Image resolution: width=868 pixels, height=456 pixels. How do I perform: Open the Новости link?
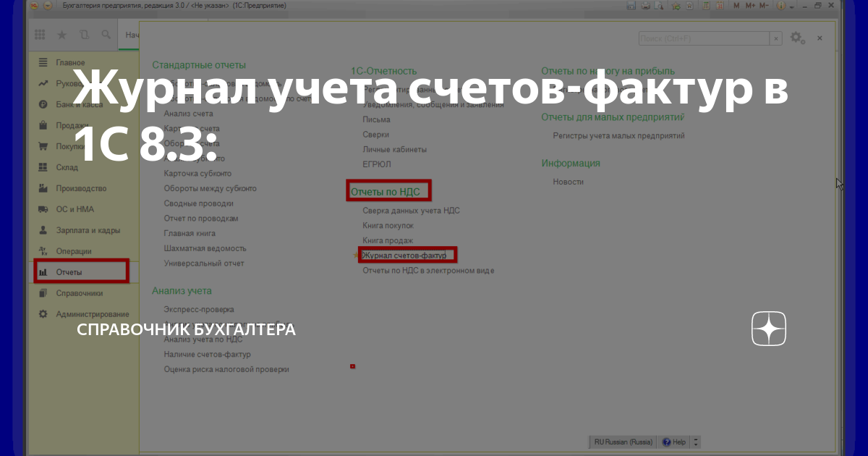[568, 182]
